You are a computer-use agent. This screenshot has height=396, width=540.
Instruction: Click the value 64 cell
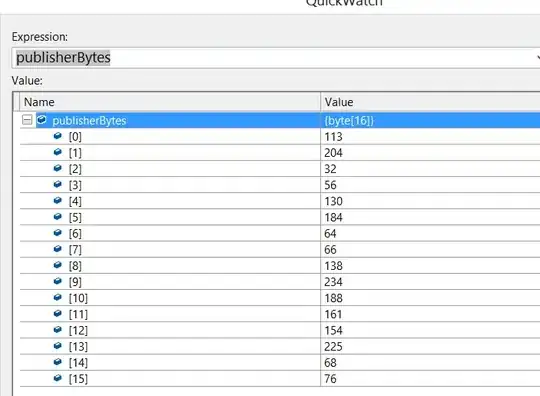click(x=330, y=233)
